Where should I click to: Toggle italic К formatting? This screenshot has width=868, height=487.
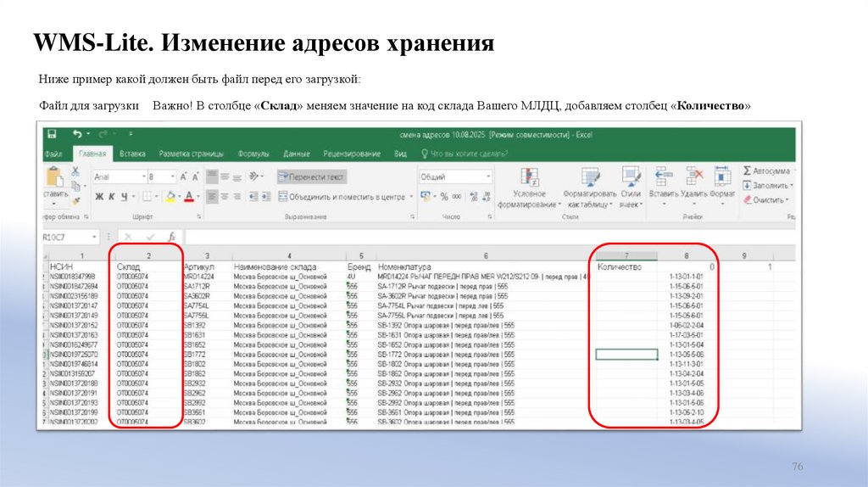(111, 196)
